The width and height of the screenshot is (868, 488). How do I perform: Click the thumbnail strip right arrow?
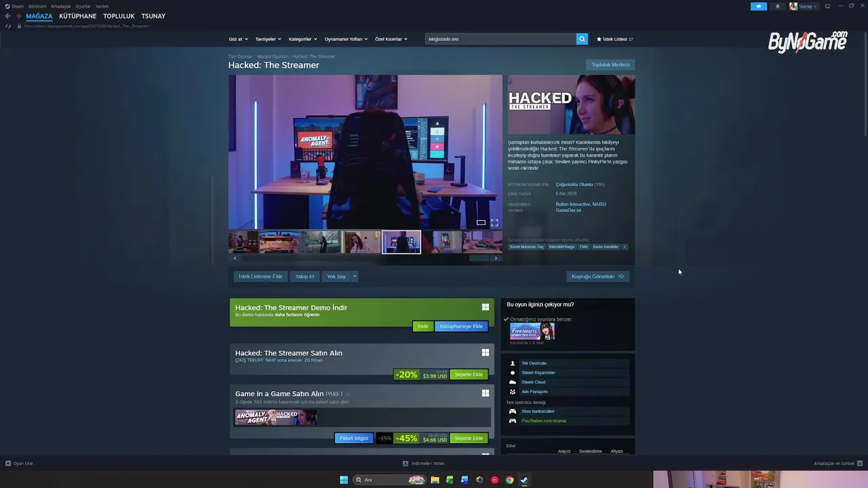496,258
